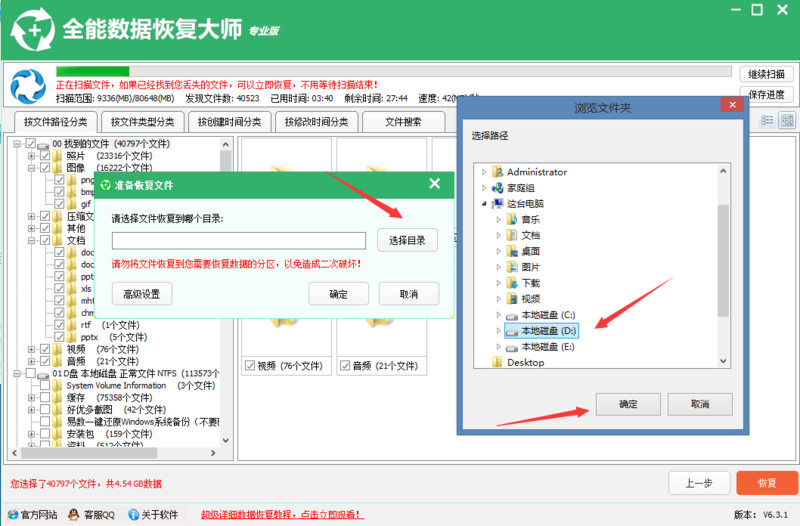Choose 桌面 folder in browse dialog

[523, 251]
